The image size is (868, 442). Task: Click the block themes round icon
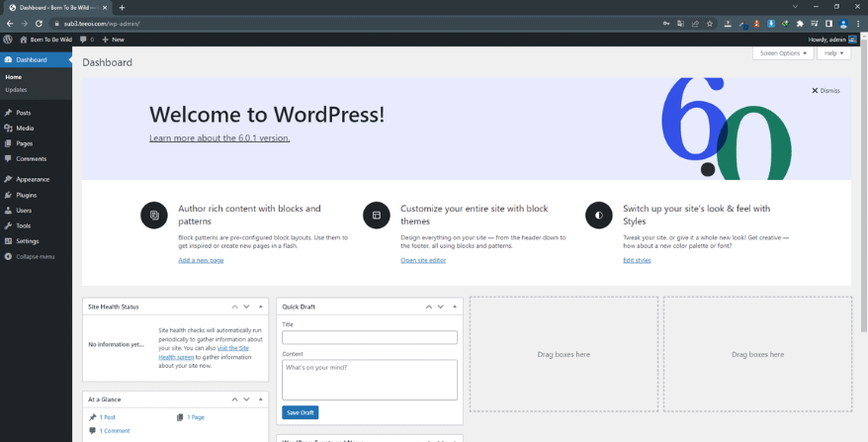[377, 215]
